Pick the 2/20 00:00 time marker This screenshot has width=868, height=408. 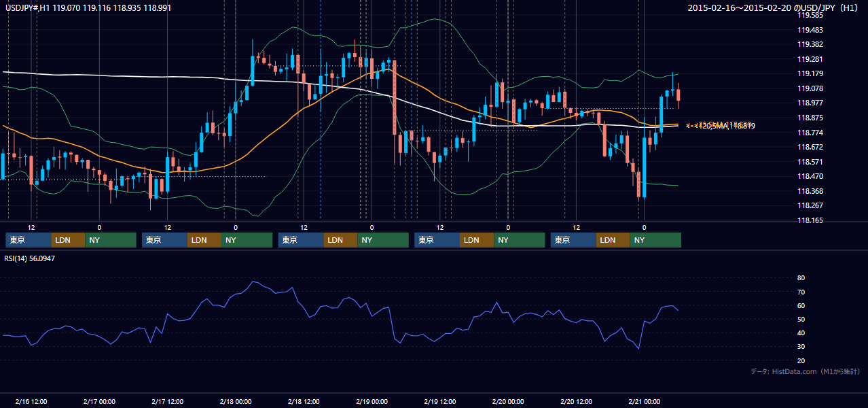[x=508, y=401]
